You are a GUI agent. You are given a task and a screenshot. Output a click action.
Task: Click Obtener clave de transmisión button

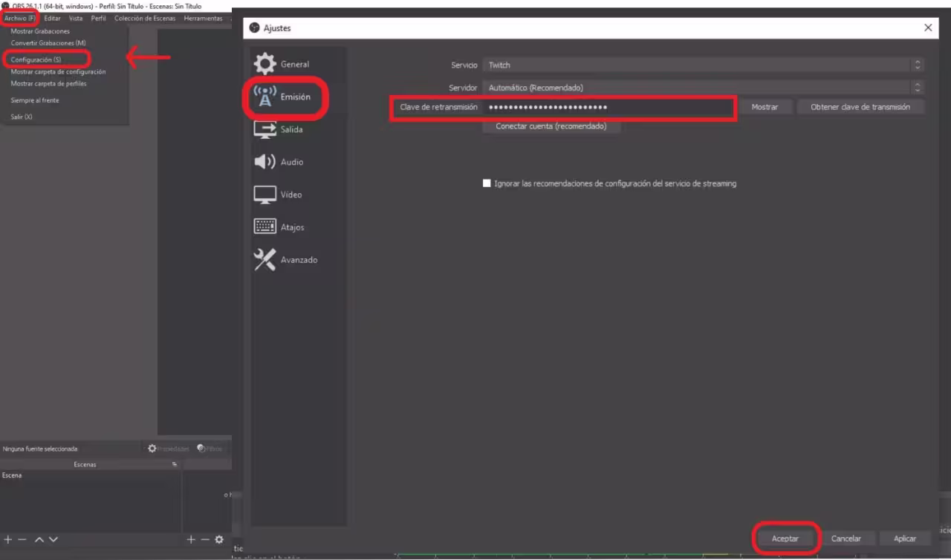860,107
